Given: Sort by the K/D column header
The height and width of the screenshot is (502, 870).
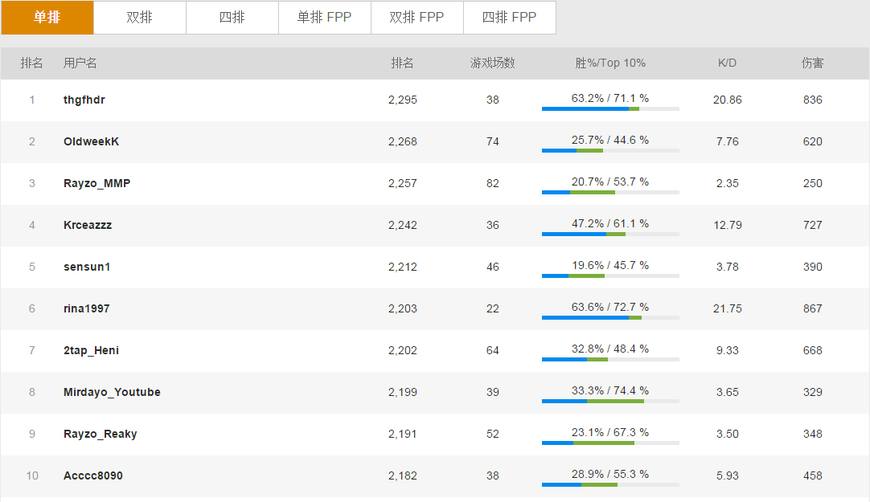Looking at the screenshot, I should (x=727, y=63).
